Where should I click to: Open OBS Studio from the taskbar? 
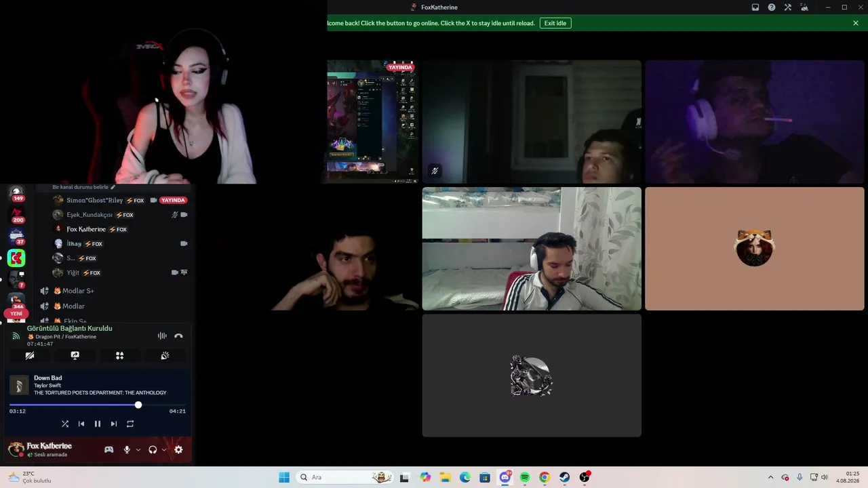point(585,477)
